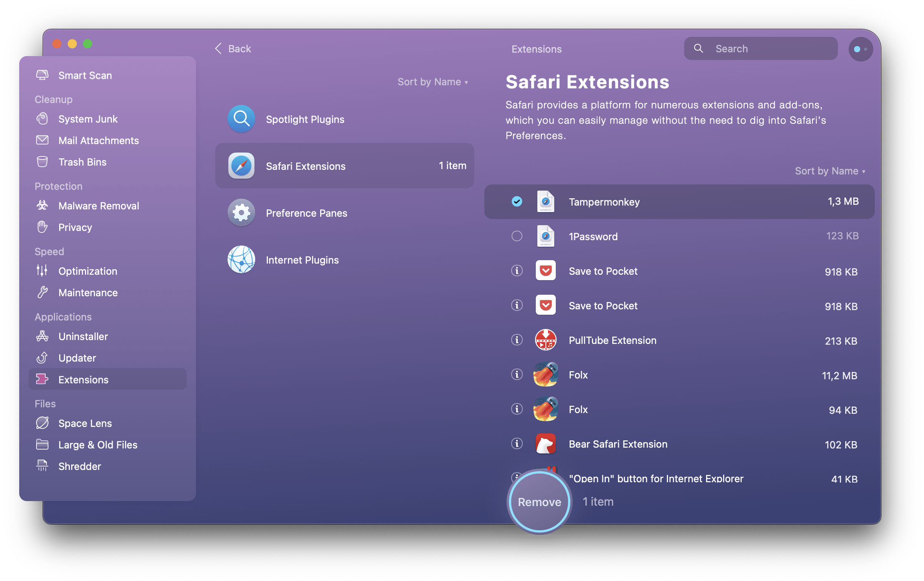Open the Maintenance module label

pyautogui.click(x=88, y=293)
